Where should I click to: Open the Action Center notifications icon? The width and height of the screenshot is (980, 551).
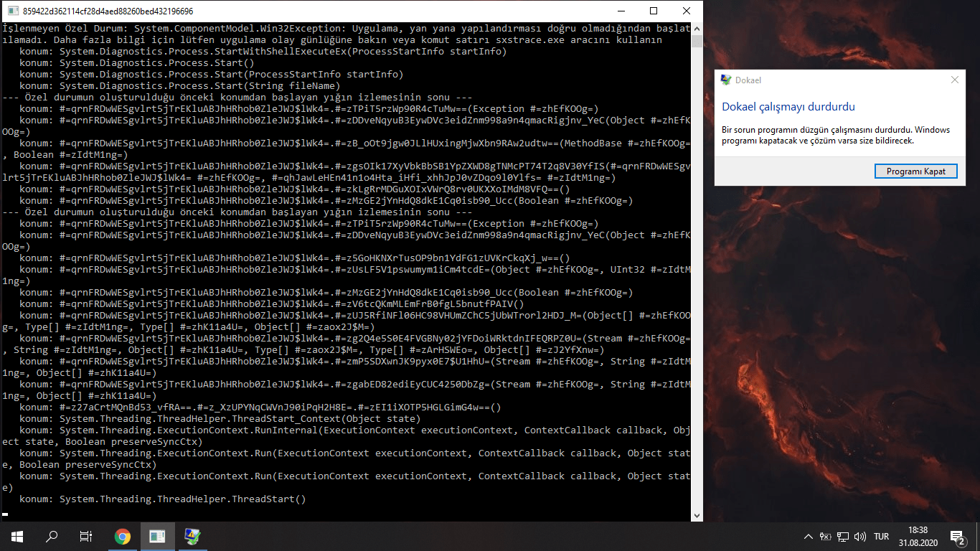(x=957, y=537)
